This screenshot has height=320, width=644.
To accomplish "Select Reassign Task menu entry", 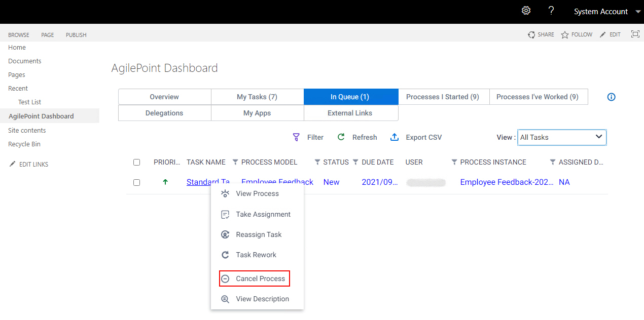I will coord(257,234).
